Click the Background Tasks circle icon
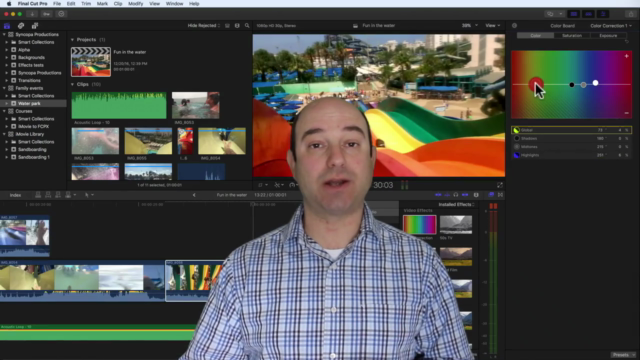The image size is (640, 360). 61,14
